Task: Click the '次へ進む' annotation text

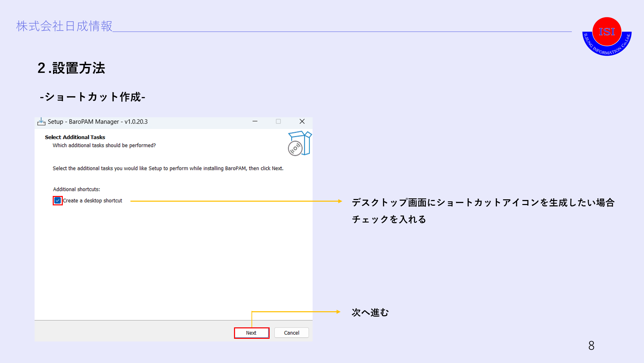Action: point(370,312)
